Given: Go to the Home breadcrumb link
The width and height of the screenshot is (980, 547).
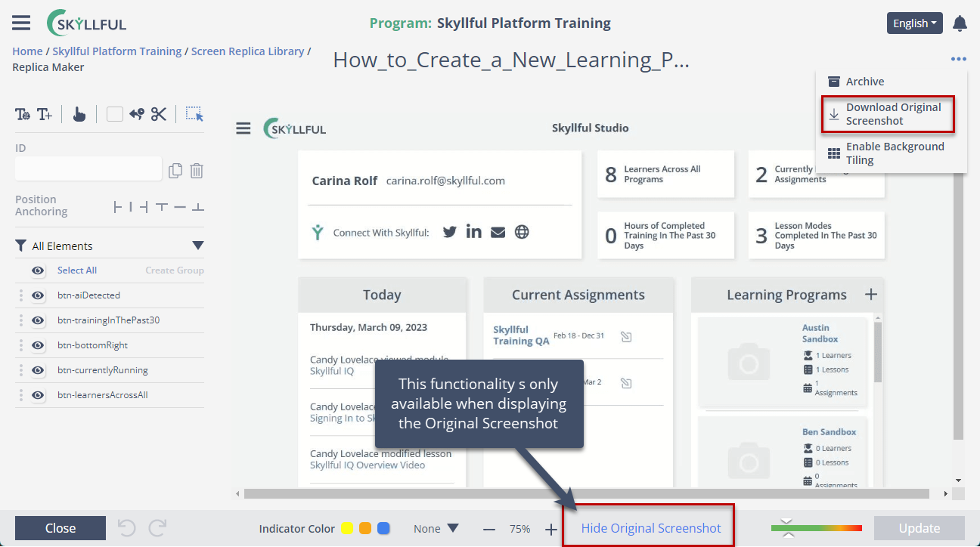Looking at the screenshot, I should tap(27, 51).
